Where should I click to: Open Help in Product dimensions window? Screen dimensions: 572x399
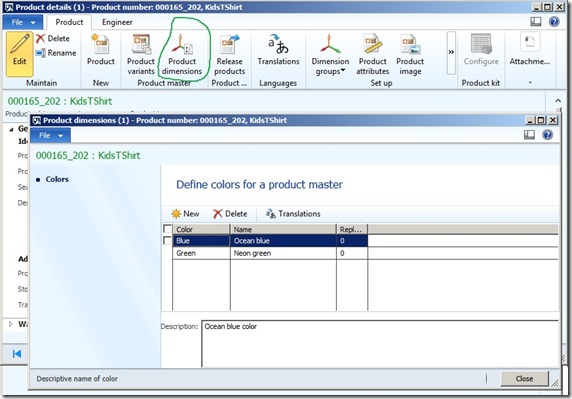(x=547, y=135)
